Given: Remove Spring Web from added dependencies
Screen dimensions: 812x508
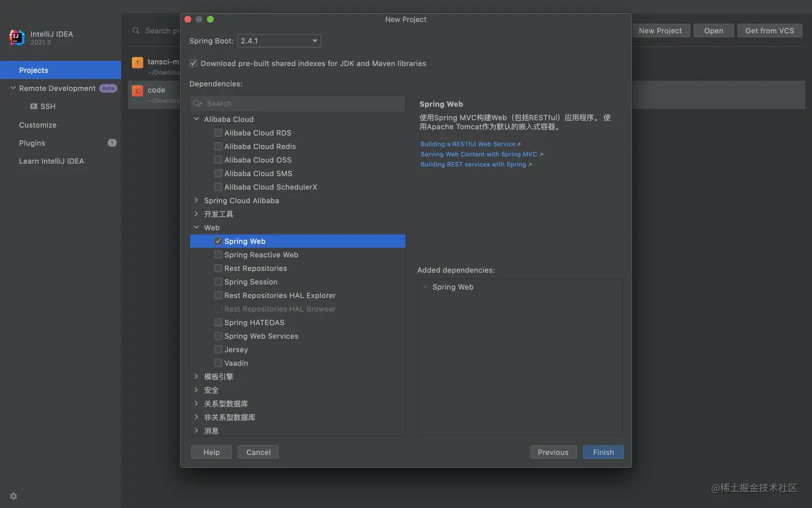Looking at the screenshot, I should click(425, 287).
